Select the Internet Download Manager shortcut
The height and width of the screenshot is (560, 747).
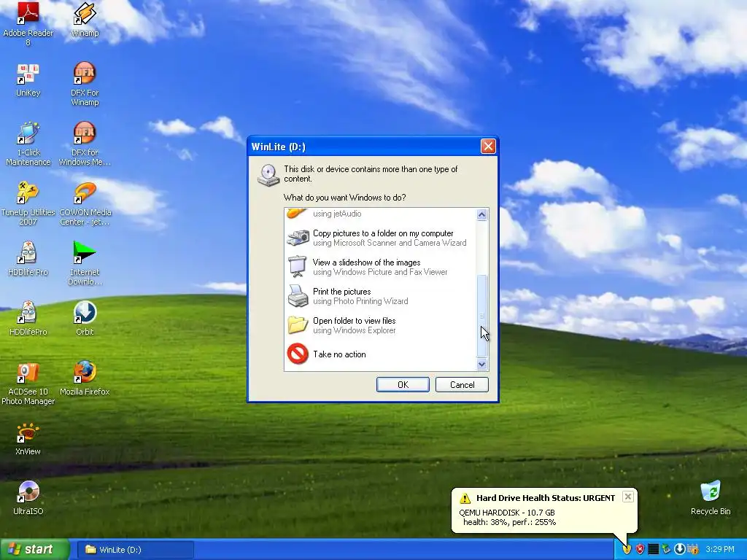click(x=85, y=263)
